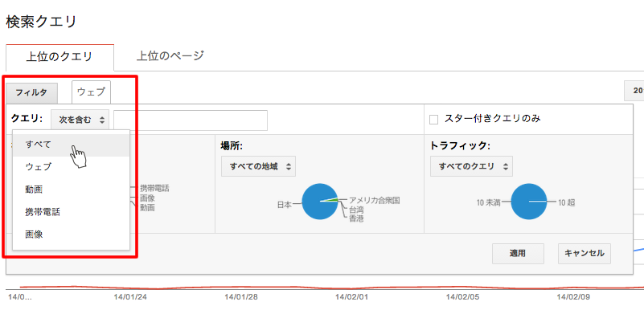Open the ウェブ search type selector
This screenshot has height=314, width=644.
(x=91, y=92)
